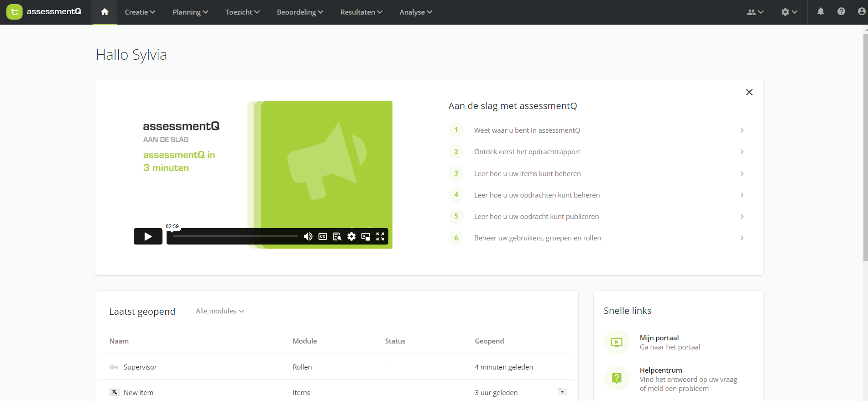Open 'Leer hoe u uw opdrachten kunt beheren'

click(537, 195)
